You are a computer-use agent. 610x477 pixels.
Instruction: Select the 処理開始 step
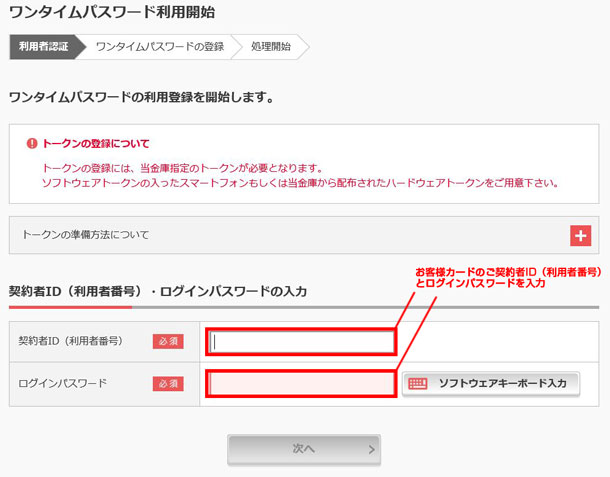pos(271,47)
